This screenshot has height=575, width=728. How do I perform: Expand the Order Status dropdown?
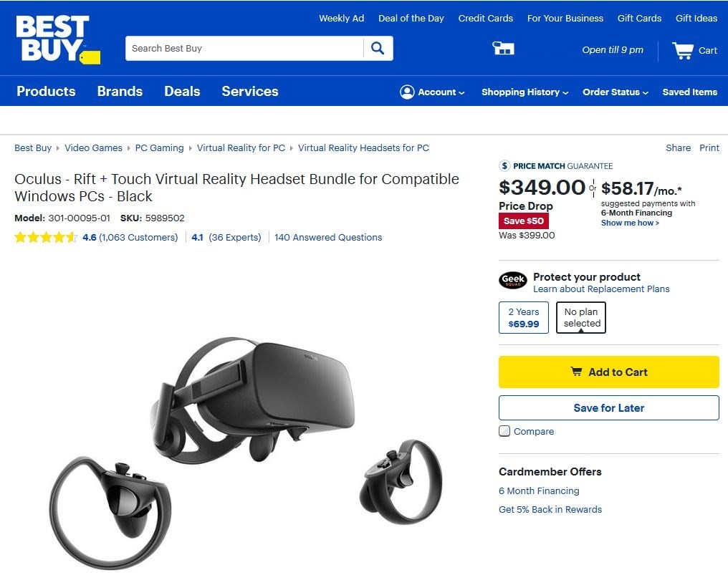point(616,92)
